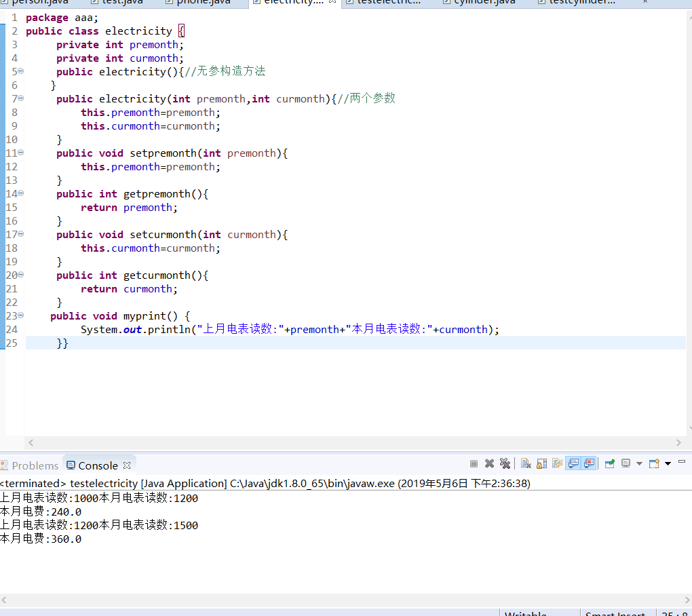
Task: Close the Console view tab
Action: [127, 465]
